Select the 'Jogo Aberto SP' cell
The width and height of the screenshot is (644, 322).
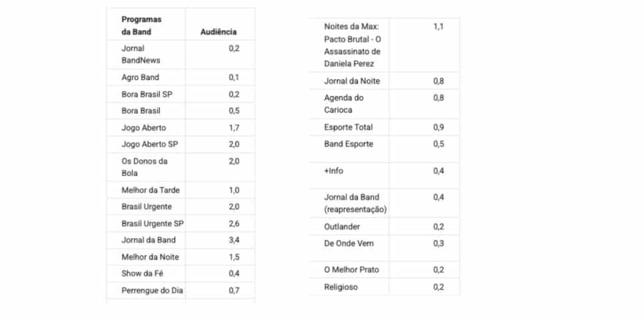point(149,144)
